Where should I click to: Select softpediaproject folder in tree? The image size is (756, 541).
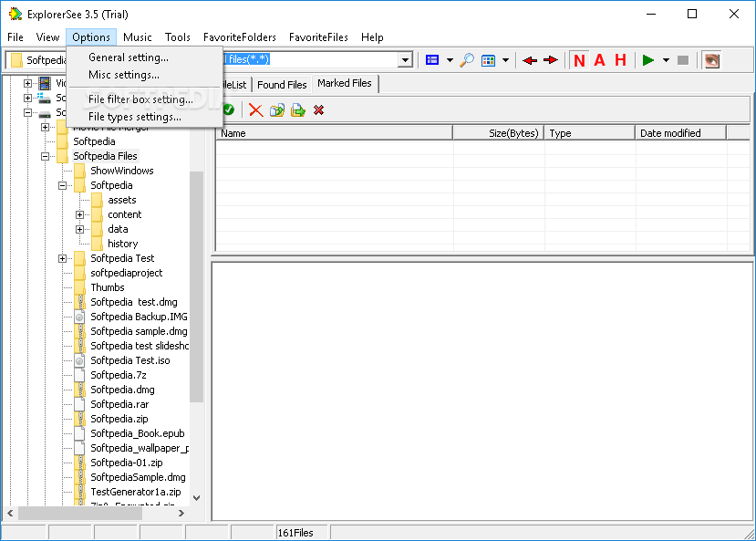coord(127,273)
